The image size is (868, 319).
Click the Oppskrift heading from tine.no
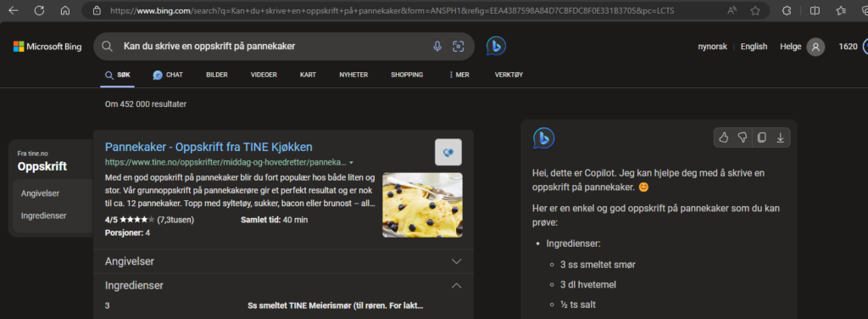(42, 166)
